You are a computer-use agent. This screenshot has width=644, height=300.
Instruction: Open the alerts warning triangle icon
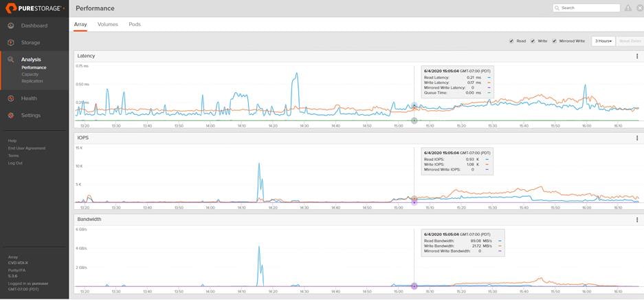(x=628, y=8)
